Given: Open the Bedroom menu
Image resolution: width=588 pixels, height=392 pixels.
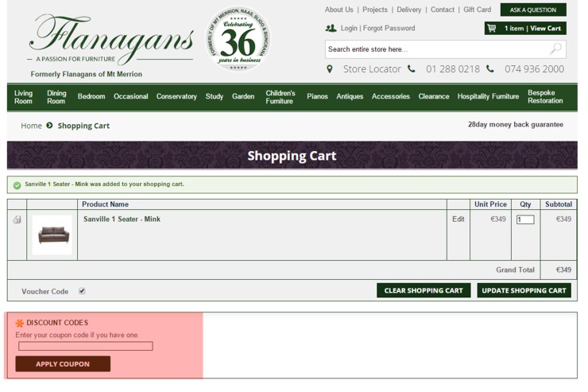Looking at the screenshot, I should pyautogui.click(x=91, y=96).
